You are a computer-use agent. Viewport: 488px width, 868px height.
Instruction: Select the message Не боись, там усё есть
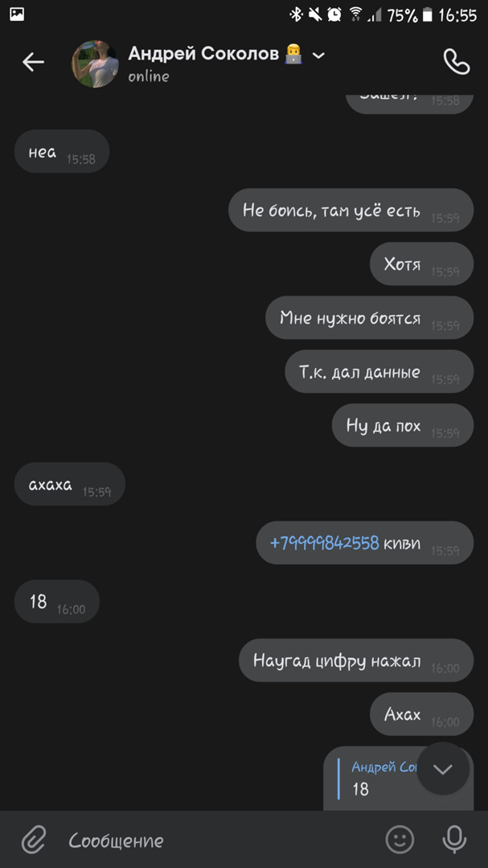(x=351, y=211)
